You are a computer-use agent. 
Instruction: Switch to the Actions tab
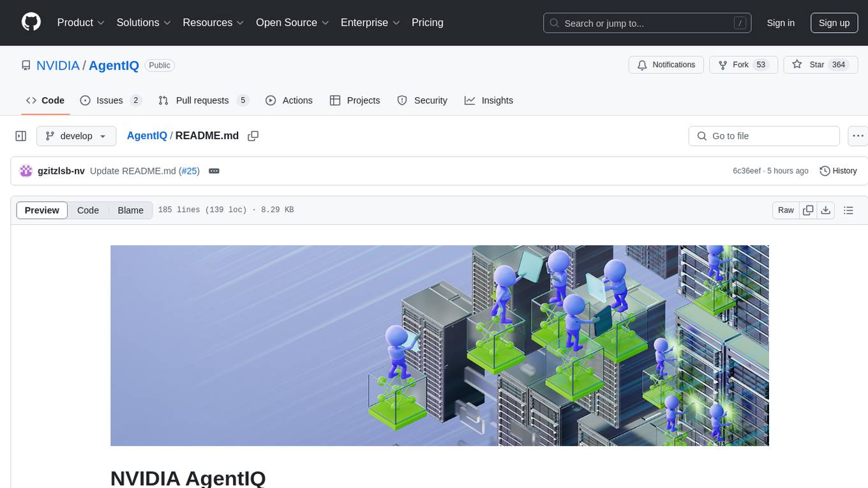pos(289,100)
